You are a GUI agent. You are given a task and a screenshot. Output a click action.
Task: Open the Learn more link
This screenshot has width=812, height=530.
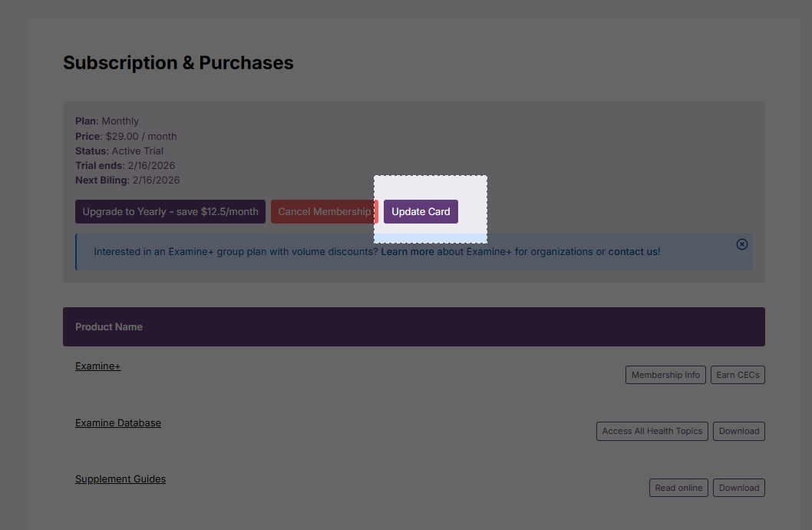pyautogui.click(x=408, y=251)
